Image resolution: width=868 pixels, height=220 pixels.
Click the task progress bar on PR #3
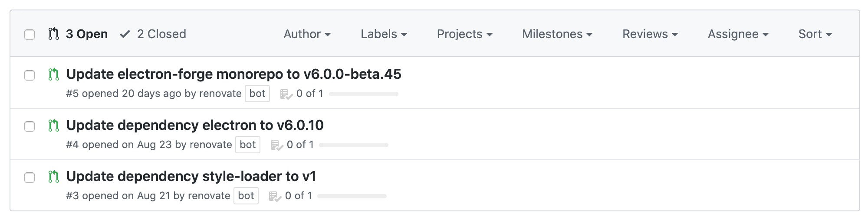352,196
